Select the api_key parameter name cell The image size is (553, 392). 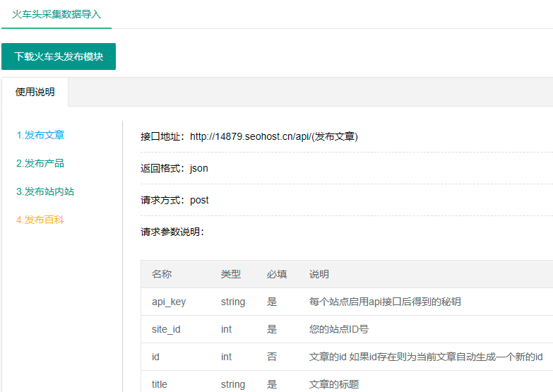[169, 302]
